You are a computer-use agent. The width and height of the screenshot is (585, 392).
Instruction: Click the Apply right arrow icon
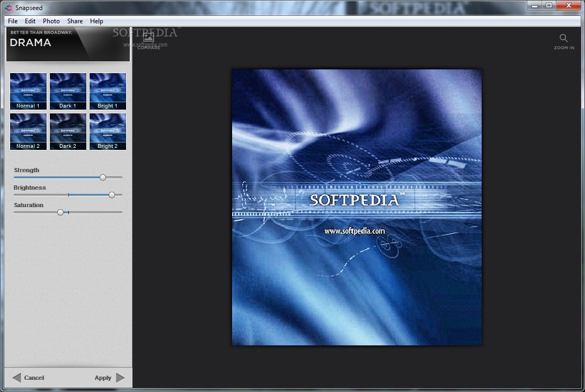(x=120, y=378)
